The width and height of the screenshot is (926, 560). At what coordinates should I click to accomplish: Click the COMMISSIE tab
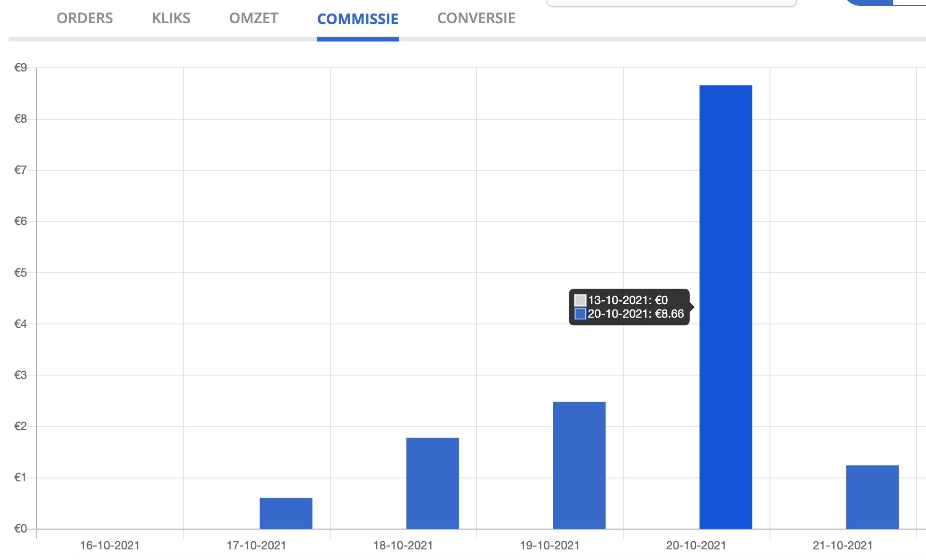358,19
